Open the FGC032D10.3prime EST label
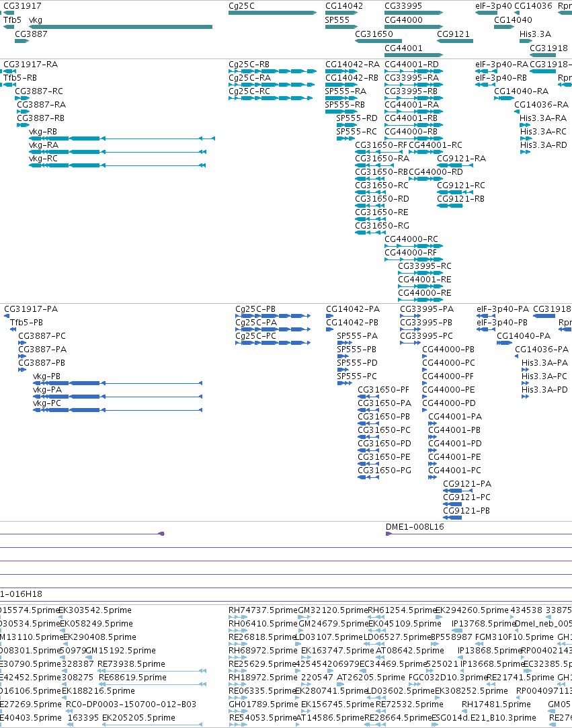Viewport: 572px width, 728px height. [447, 678]
